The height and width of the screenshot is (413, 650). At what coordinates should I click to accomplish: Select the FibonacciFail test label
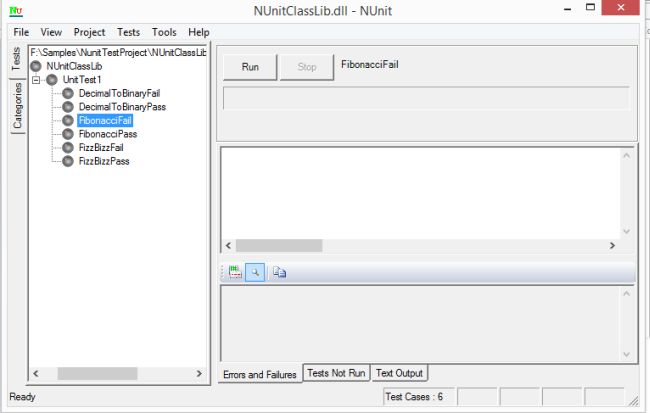105,121
